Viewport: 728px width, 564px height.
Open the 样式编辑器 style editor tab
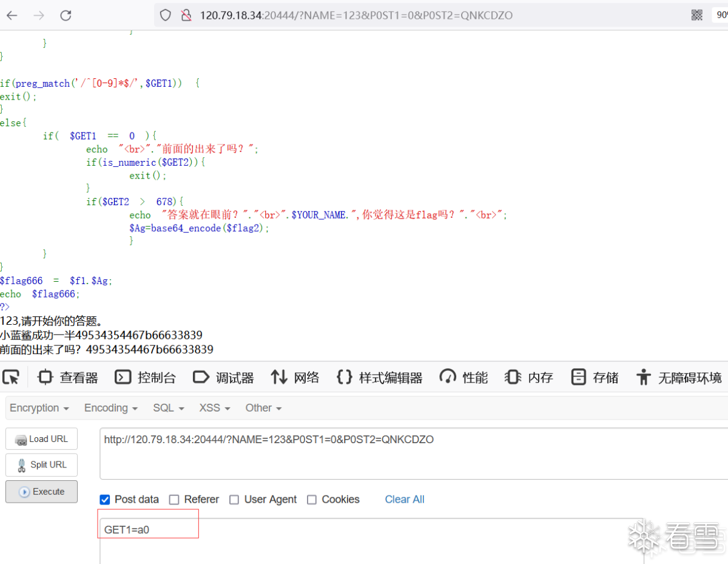tap(380, 378)
